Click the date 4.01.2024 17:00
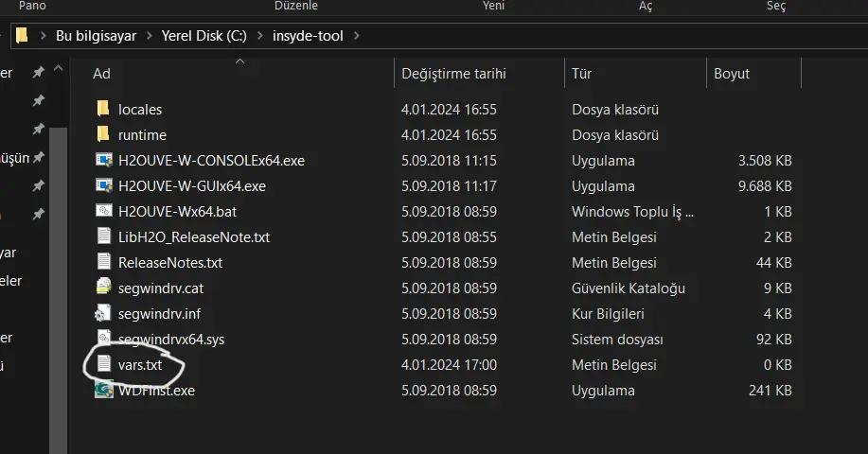 click(x=449, y=365)
